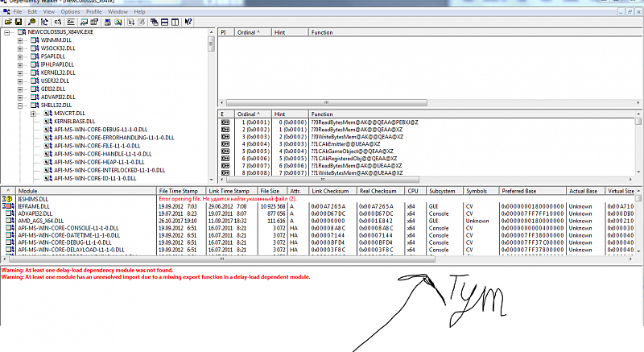Expand the MSVCRT.DLL subtree node
Image resolution: width=644 pixels, height=352 pixels.
33,113
